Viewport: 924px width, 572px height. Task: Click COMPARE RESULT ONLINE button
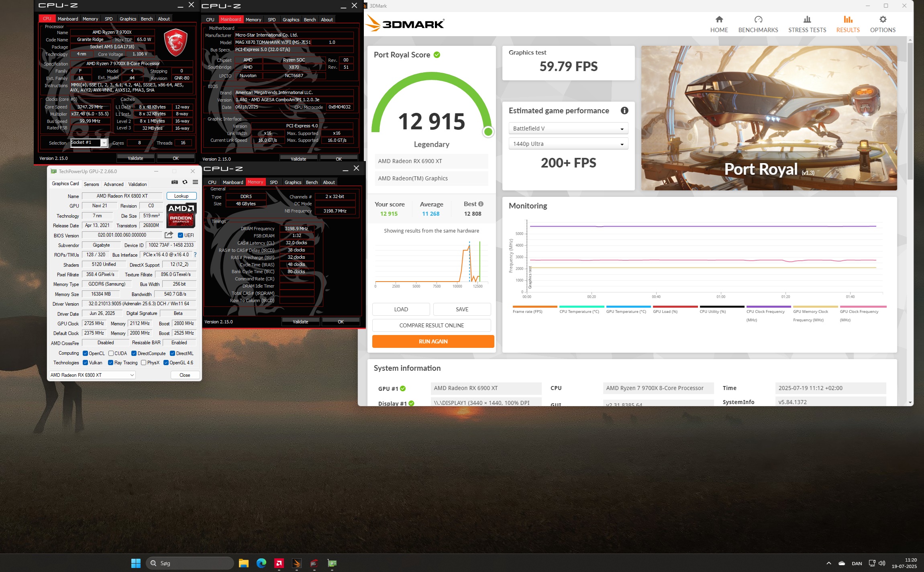pyautogui.click(x=431, y=325)
